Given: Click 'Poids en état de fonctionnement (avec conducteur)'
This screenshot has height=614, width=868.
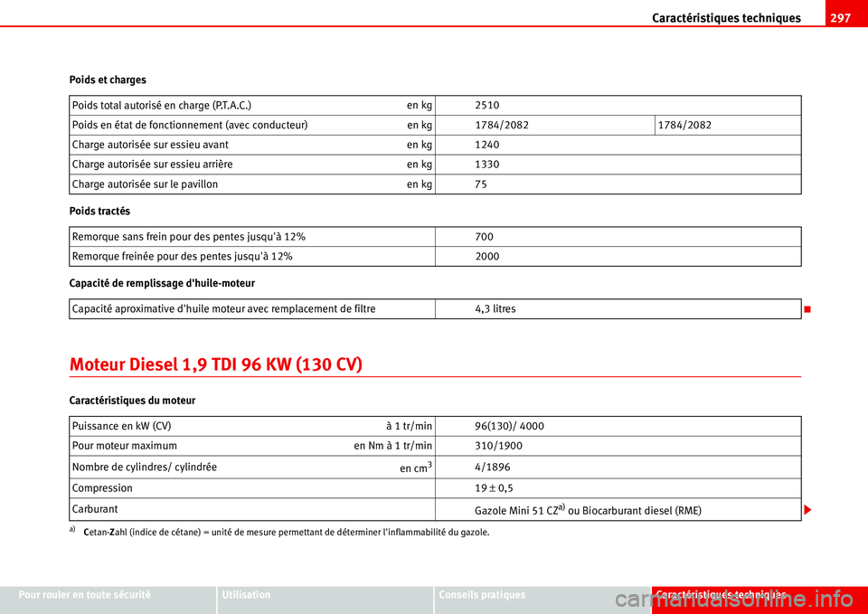Looking at the screenshot, I should pos(190,125).
